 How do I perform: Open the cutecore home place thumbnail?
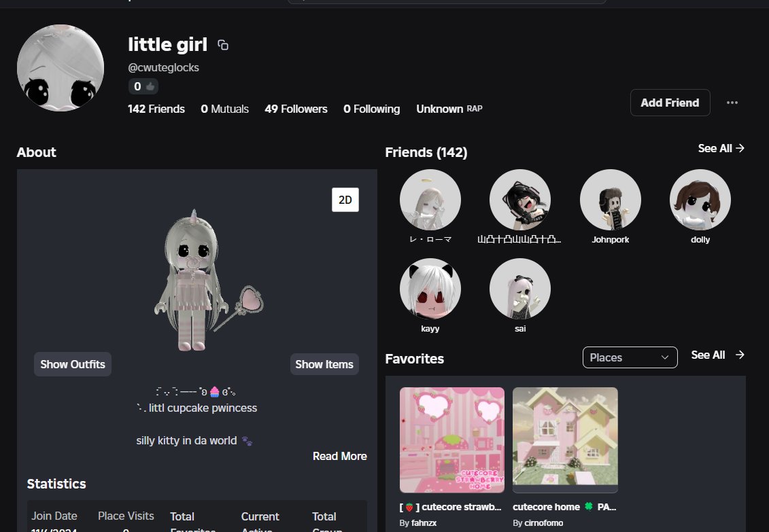point(565,440)
